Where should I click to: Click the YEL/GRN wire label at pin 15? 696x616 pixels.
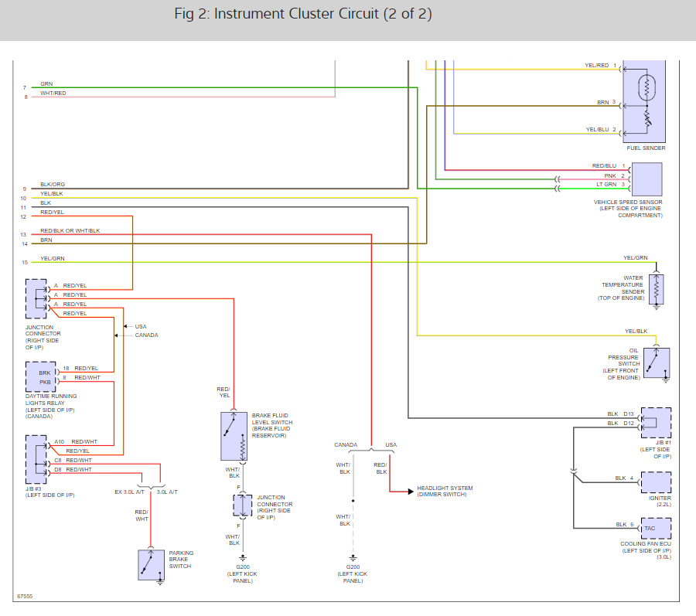(x=53, y=258)
